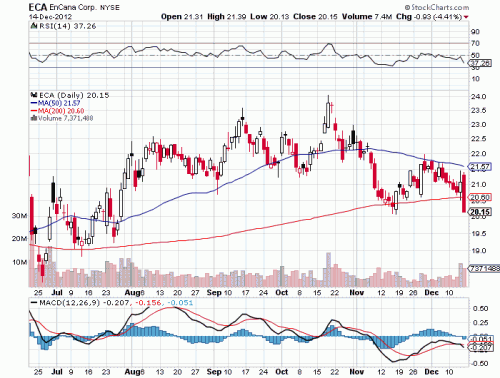Viewport: 500px width, 378px height.
Task: Click the High 21.39 value
Action: click(x=227, y=17)
